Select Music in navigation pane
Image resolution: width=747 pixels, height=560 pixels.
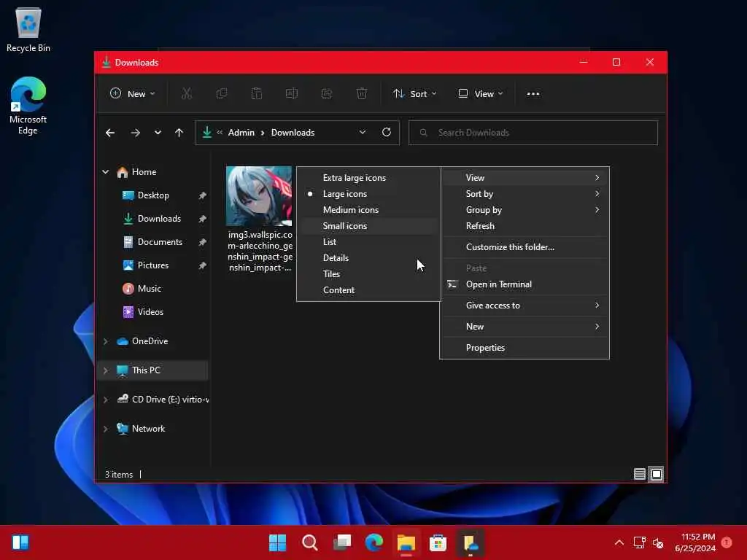coord(149,289)
